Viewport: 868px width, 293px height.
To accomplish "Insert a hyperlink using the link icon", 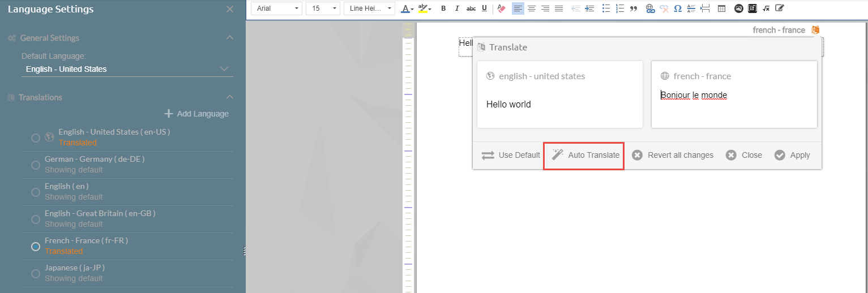I will (650, 8).
